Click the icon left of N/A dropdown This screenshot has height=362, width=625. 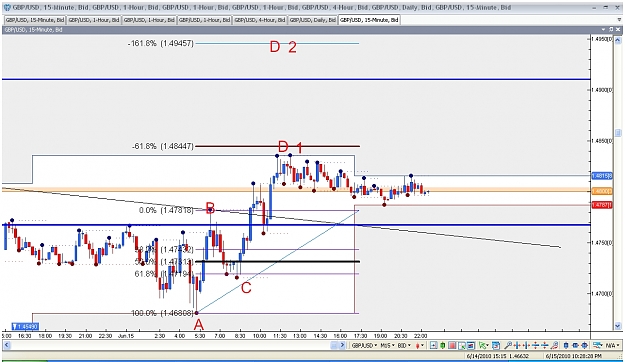pos(597,345)
